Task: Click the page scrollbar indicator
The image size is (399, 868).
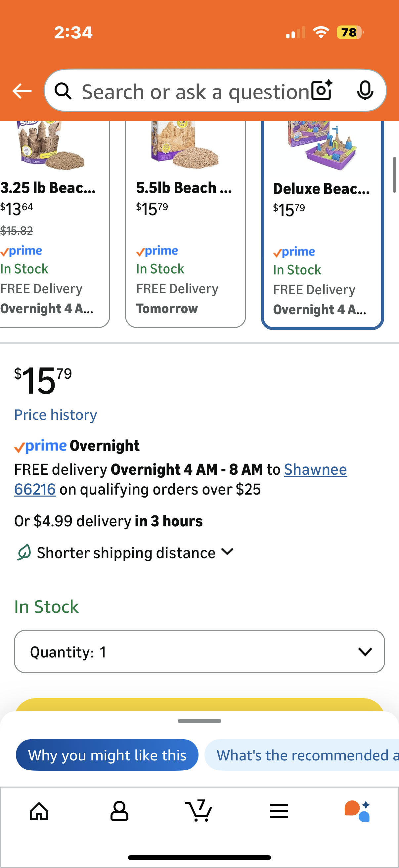Action: click(394, 175)
